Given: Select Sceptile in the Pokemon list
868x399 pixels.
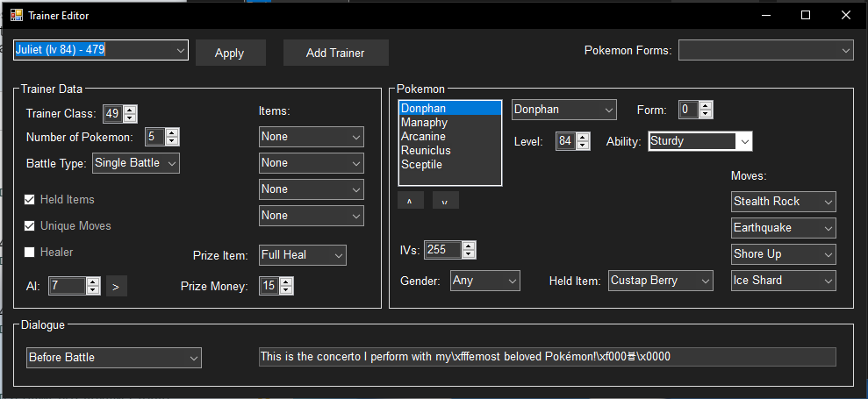Looking at the screenshot, I should [422, 165].
